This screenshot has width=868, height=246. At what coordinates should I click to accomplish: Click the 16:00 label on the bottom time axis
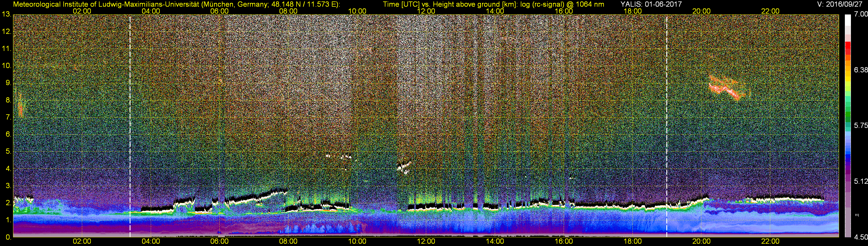pos(564,241)
